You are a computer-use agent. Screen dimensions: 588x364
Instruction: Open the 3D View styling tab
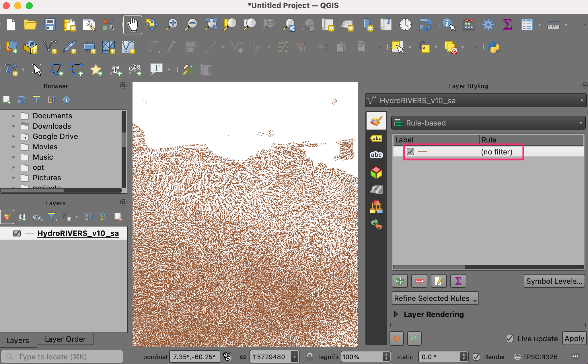click(376, 173)
